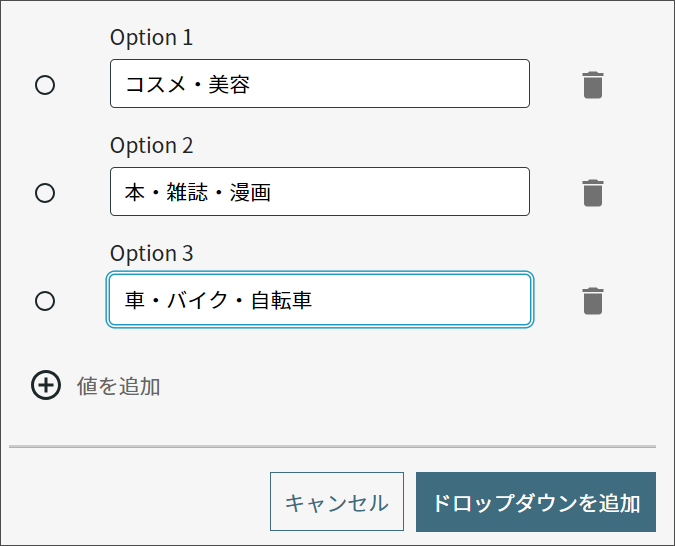Place cursor after the word 漫画
Viewport: 675px width, 546px height.
click(x=272, y=192)
